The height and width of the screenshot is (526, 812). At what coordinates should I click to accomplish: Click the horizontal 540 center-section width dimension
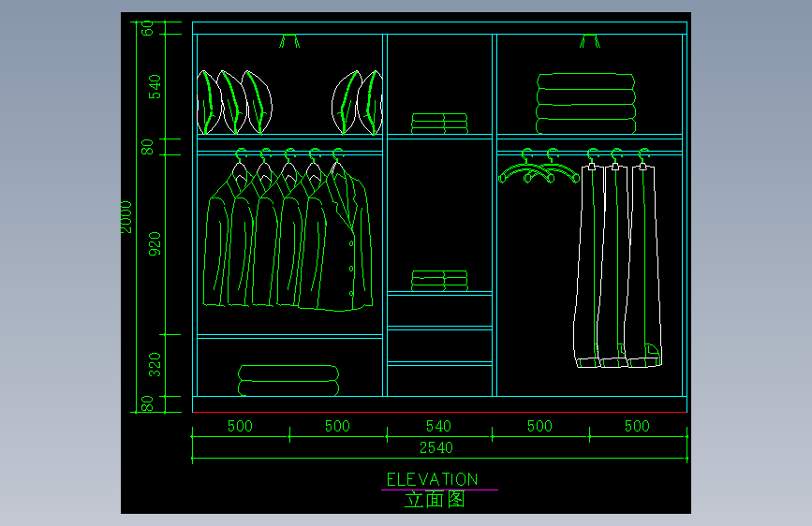click(x=438, y=426)
